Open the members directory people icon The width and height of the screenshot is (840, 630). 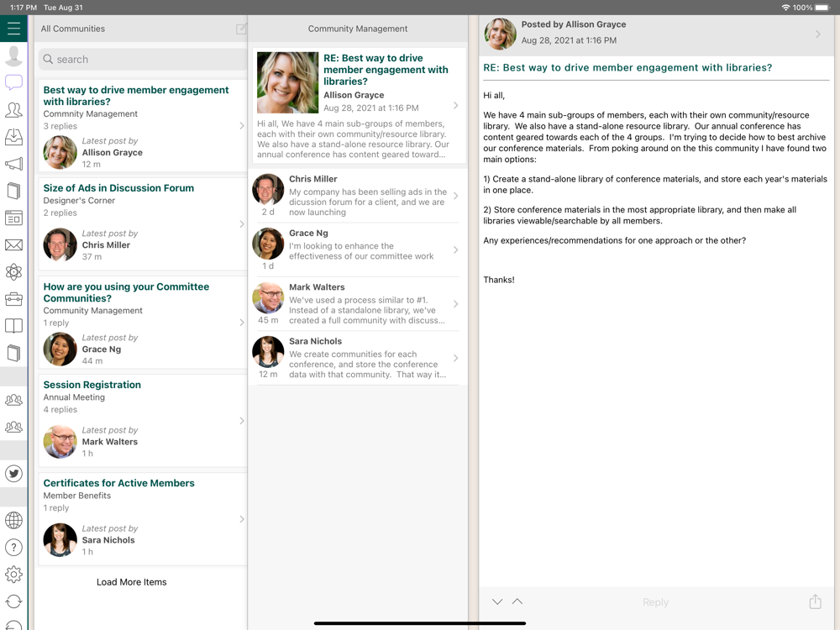pos(13,110)
